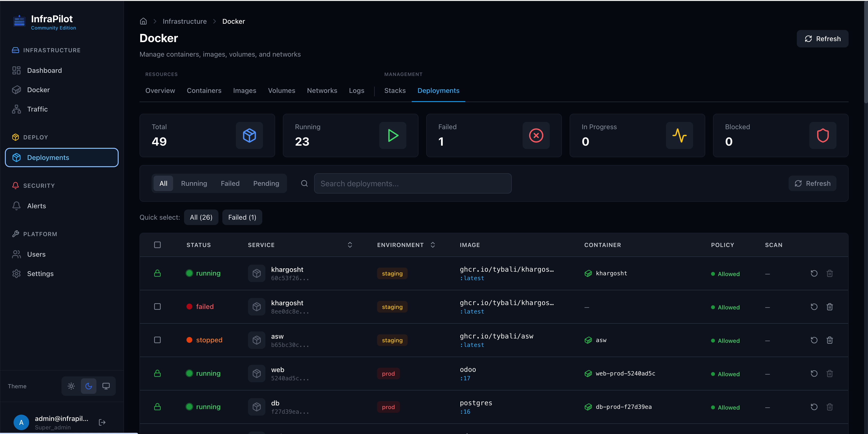Click the top-right Refresh button

tap(822, 39)
